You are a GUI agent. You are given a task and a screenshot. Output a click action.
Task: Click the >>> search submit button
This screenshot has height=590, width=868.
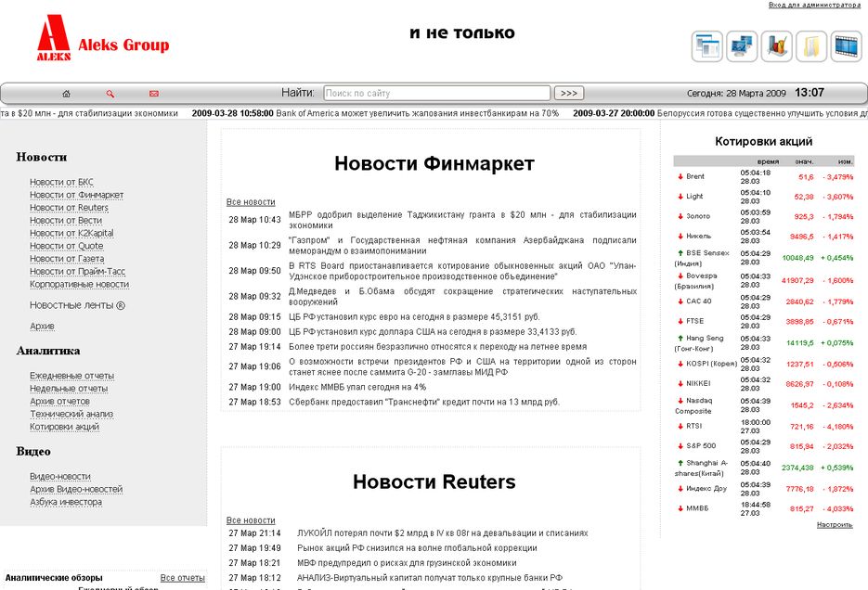569,93
